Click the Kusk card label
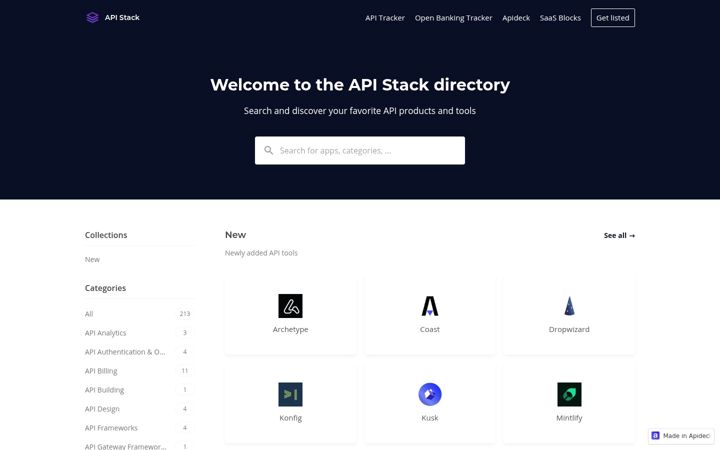 pos(430,418)
